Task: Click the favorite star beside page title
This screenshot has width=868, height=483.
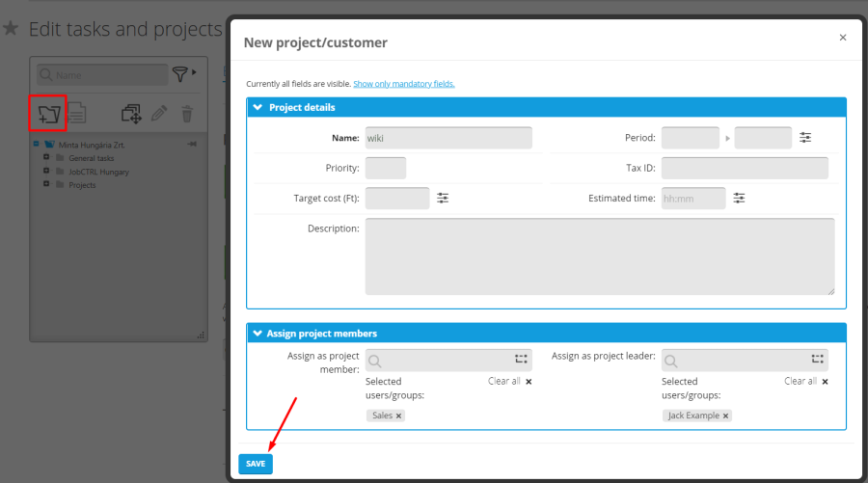Action: click(11, 28)
